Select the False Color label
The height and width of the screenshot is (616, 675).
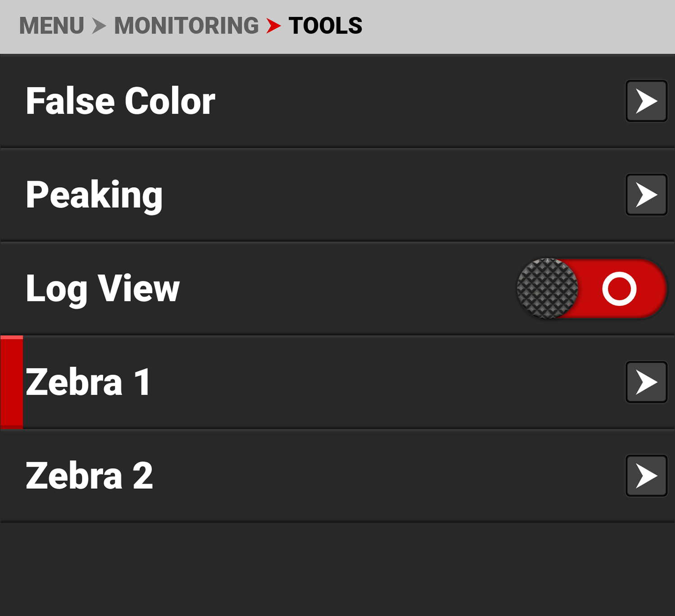120,101
